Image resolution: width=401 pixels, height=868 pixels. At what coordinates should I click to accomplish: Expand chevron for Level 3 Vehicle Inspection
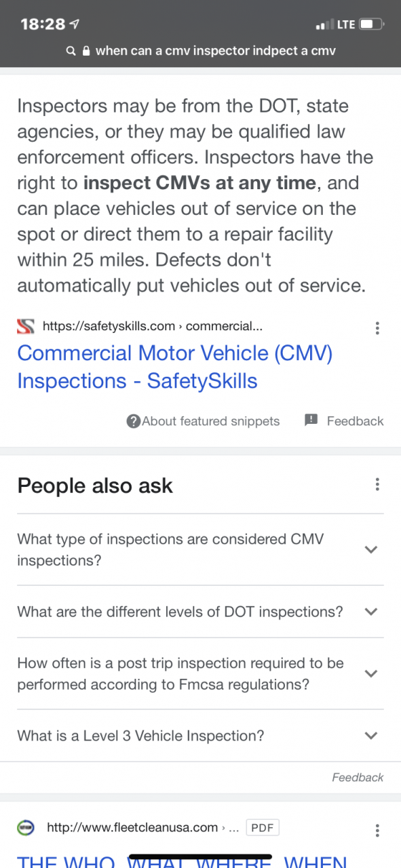click(370, 735)
